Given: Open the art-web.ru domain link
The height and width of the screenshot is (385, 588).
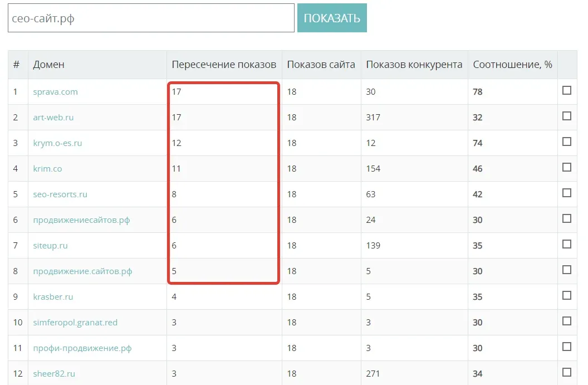Looking at the screenshot, I should point(53,118).
